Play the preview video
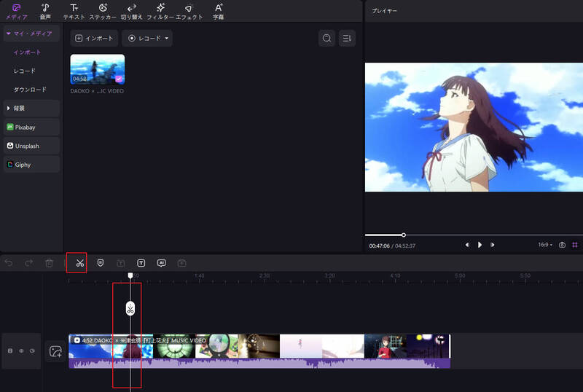Screen dimensions: 583x392 click(x=480, y=245)
